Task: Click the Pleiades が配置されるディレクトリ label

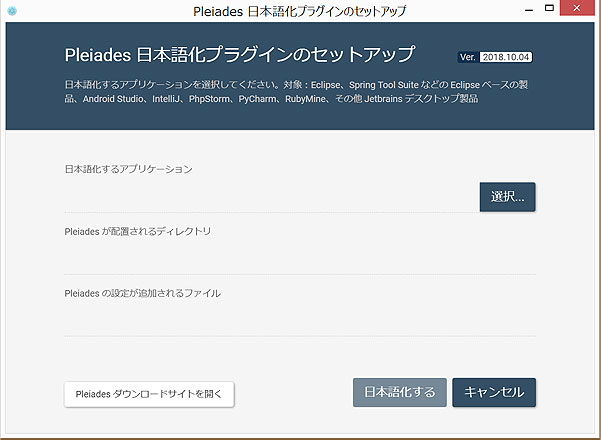Action: pyautogui.click(x=138, y=231)
